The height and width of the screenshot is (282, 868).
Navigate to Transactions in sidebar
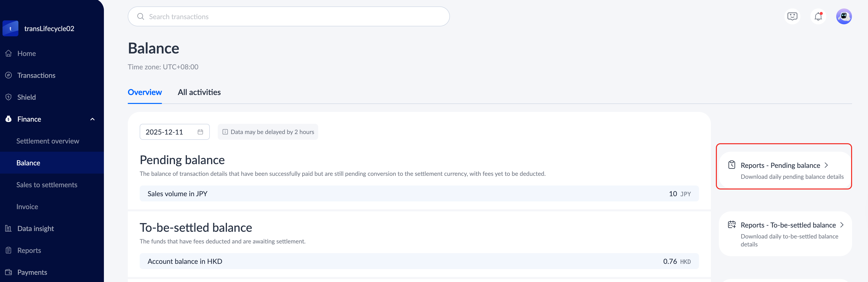coord(36,75)
